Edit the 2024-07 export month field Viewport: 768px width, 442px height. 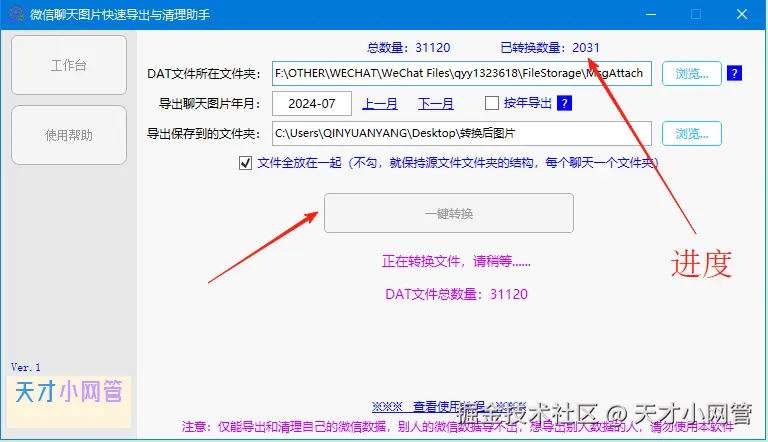point(312,103)
